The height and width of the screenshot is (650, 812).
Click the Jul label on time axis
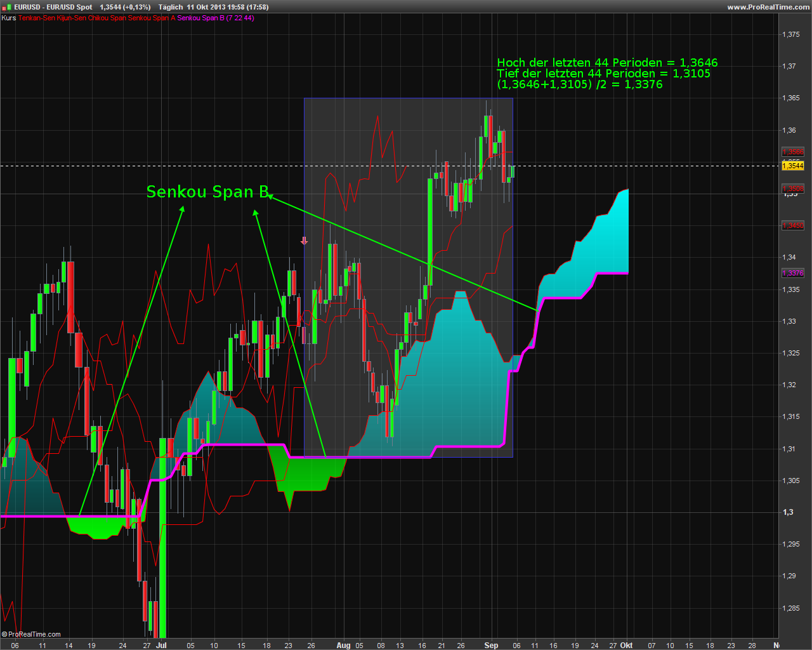click(x=161, y=645)
